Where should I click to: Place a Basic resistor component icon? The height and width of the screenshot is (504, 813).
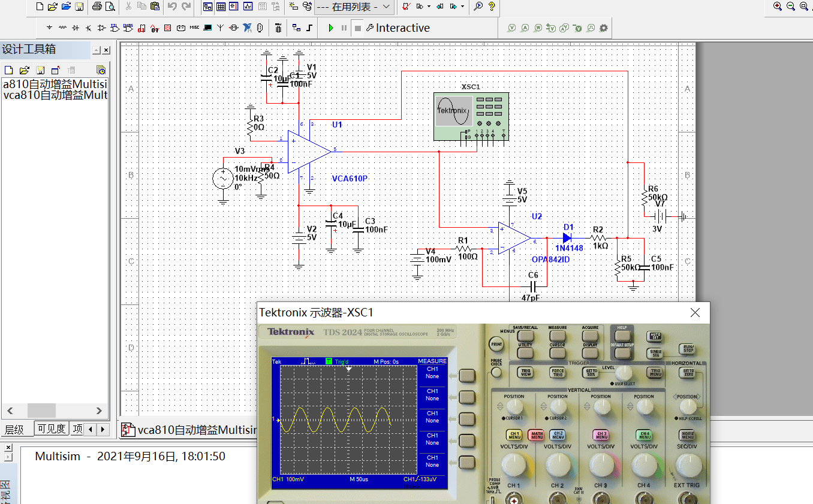pyautogui.click(x=62, y=28)
